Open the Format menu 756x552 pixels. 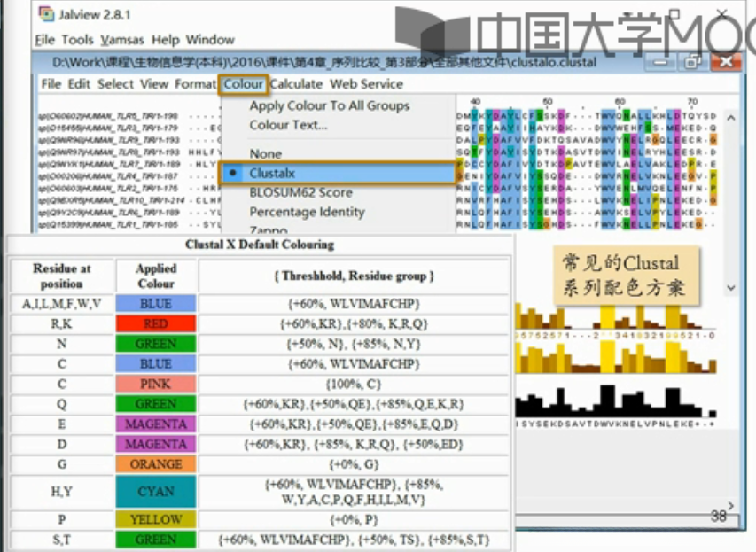[x=195, y=84]
